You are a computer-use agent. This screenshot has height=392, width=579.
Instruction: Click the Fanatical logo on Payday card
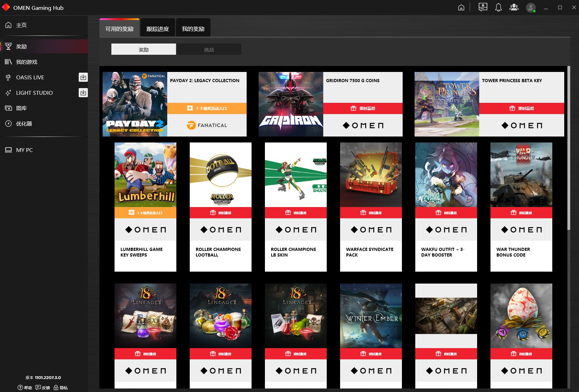tap(207, 125)
